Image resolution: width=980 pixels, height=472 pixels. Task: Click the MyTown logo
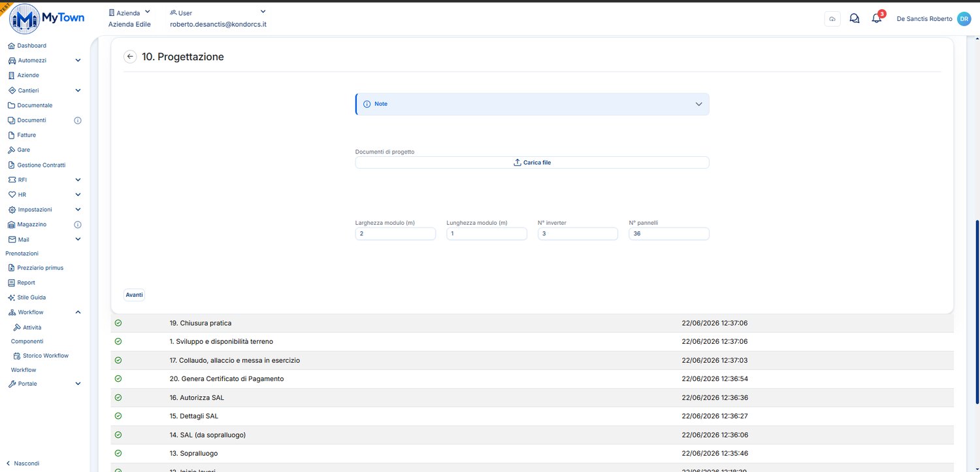click(x=46, y=19)
